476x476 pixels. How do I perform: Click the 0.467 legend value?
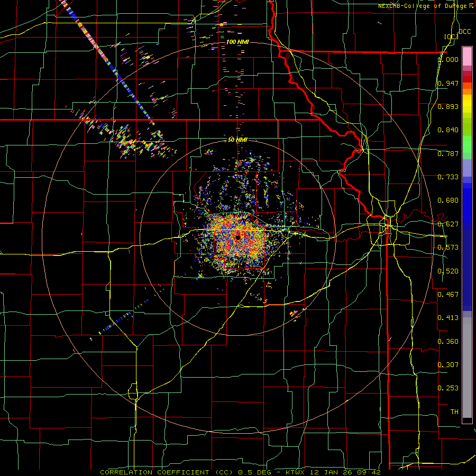(448, 295)
